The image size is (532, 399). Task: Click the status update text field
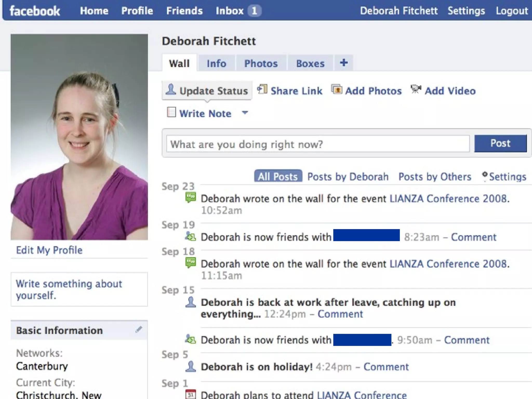click(x=318, y=144)
